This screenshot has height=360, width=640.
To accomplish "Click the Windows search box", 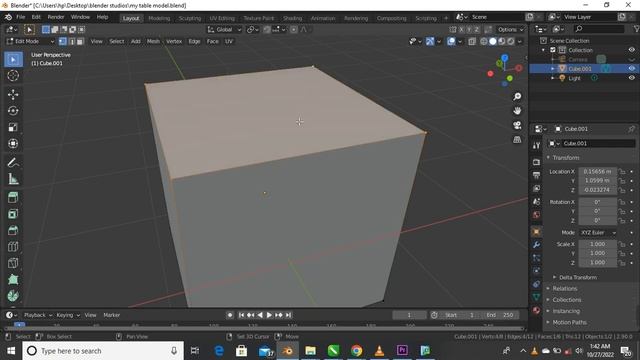I will point(103,351).
